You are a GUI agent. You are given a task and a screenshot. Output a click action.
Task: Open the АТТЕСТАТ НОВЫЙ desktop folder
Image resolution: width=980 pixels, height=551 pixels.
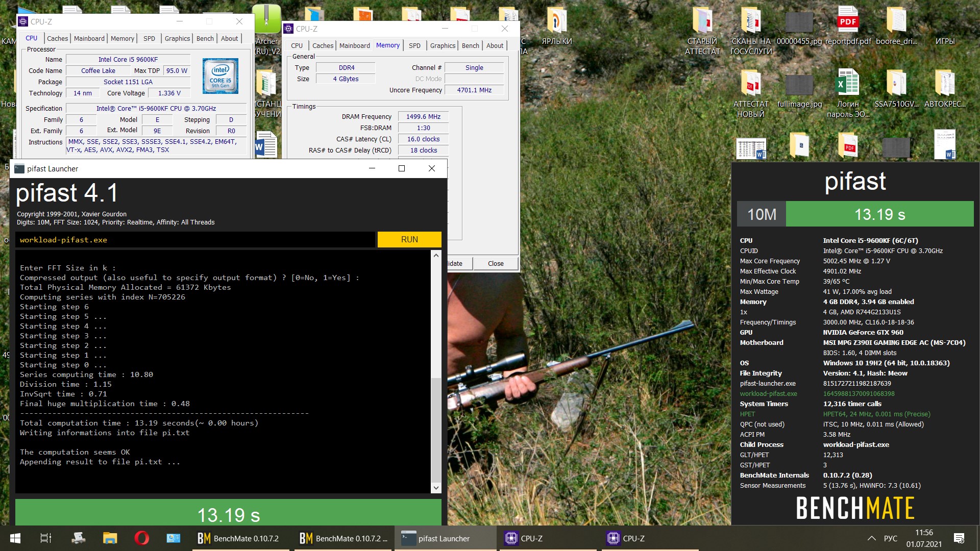point(751,94)
